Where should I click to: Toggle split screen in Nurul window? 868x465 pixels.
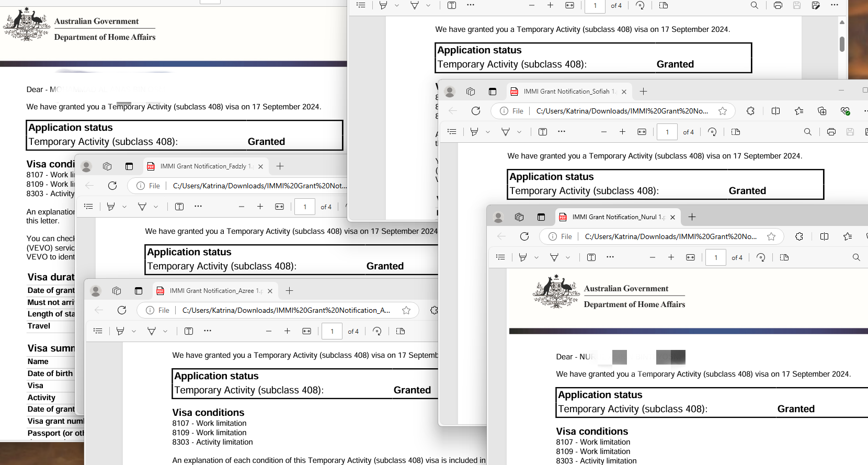tap(825, 236)
